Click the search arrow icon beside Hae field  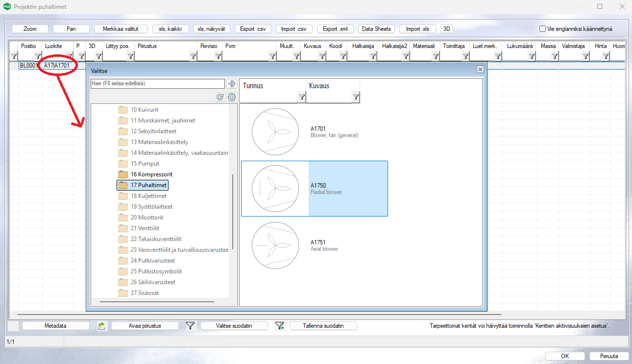click(x=232, y=84)
